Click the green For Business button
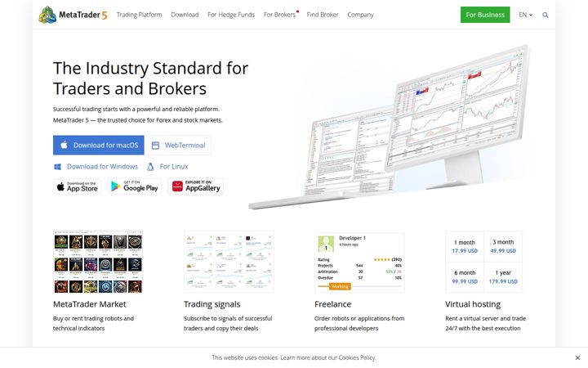 [x=485, y=15]
